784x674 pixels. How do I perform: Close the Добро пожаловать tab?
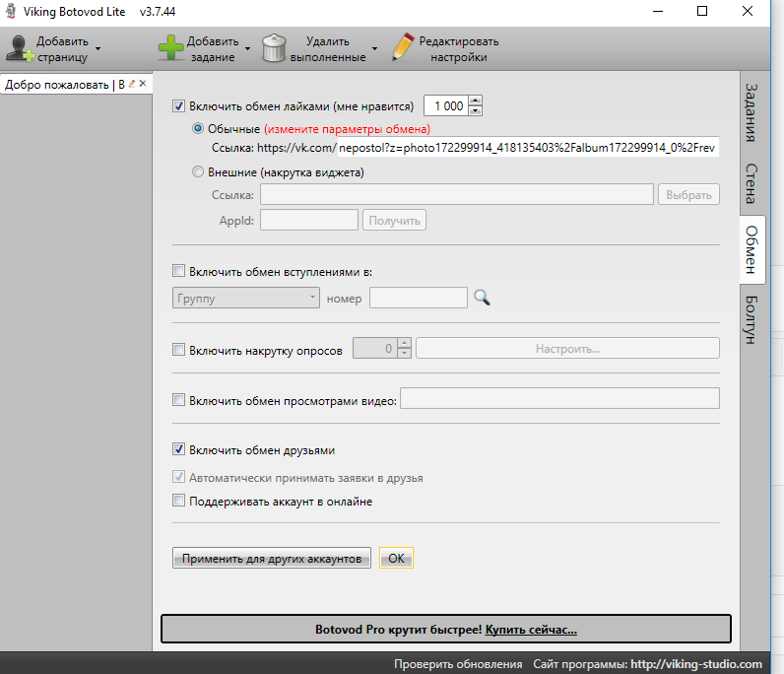point(143,84)
